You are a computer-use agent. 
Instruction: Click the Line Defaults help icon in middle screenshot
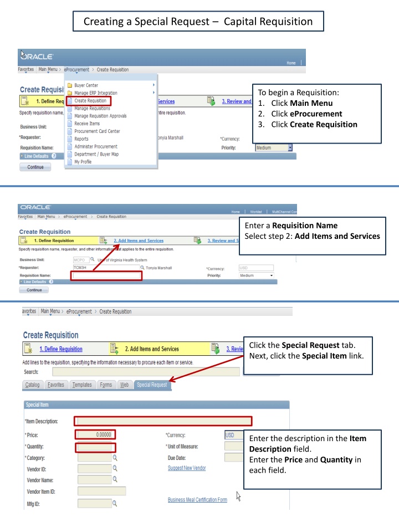pos(51,282)
